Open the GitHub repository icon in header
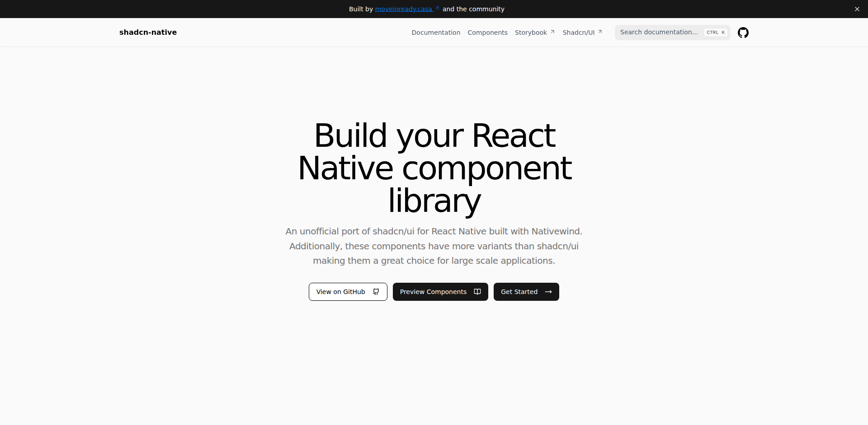This screenshot has height=425, width=868. [x=743, y=33]
